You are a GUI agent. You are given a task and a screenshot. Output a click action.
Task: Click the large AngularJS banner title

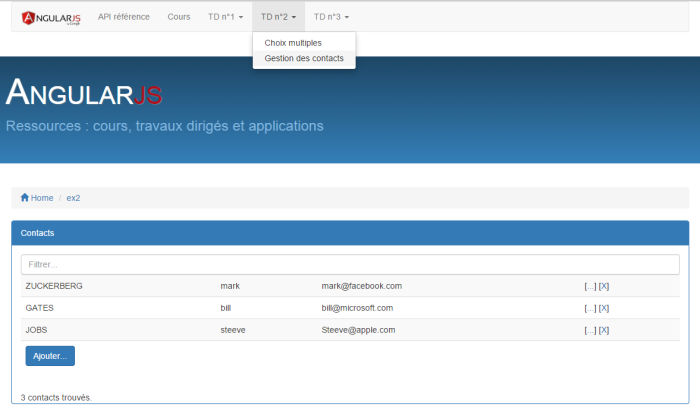84,92
